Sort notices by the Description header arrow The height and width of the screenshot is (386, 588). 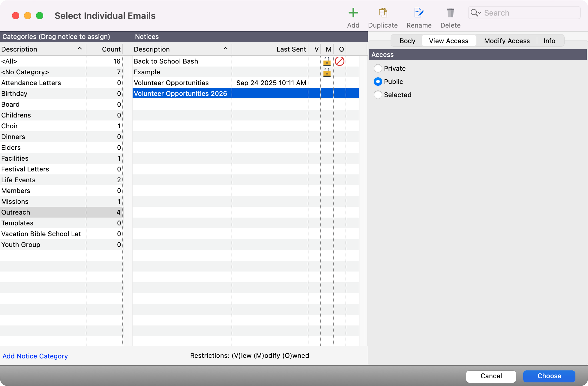click(225, 49)
